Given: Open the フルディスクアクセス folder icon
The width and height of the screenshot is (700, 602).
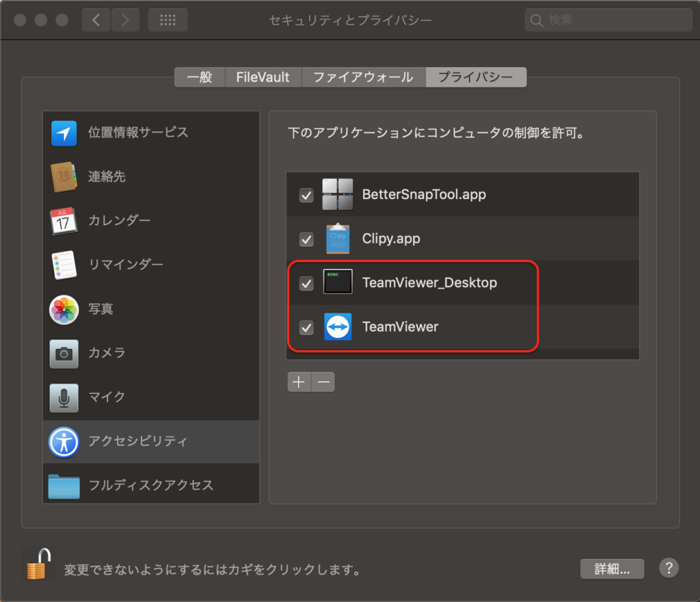Looking at the screenshot, I should pyautogui.click(x=64, y=484).
